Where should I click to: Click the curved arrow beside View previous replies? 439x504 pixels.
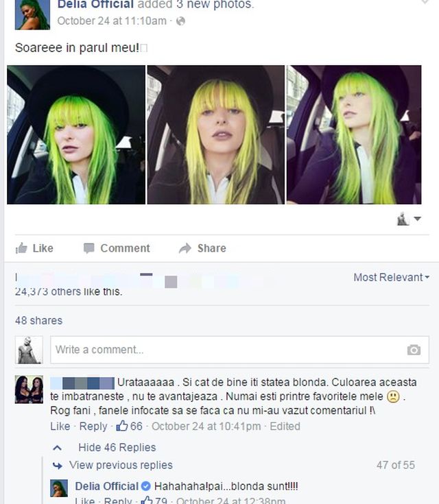58,465
